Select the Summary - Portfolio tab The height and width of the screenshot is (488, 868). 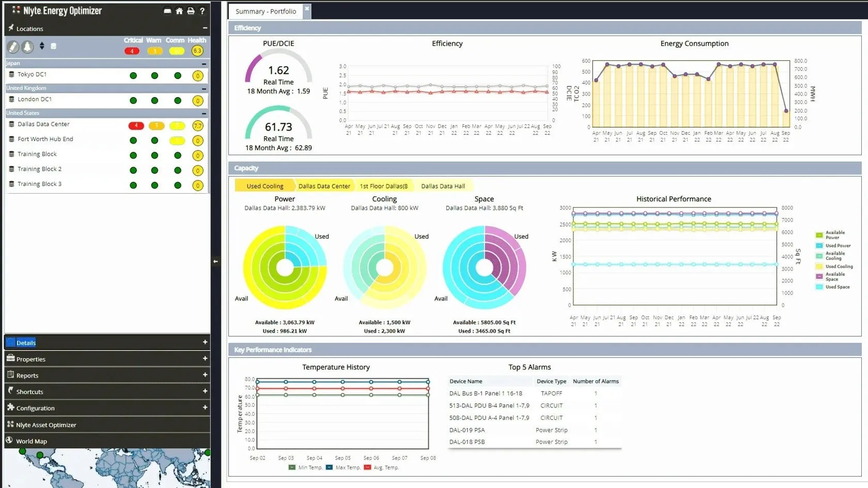[x=266, y=11]
